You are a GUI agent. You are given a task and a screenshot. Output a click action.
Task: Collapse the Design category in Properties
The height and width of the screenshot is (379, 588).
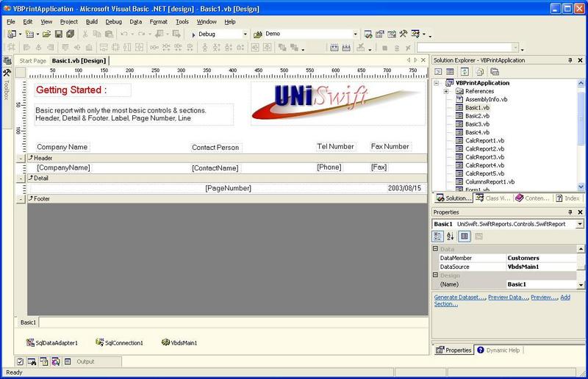coord(435,275)
